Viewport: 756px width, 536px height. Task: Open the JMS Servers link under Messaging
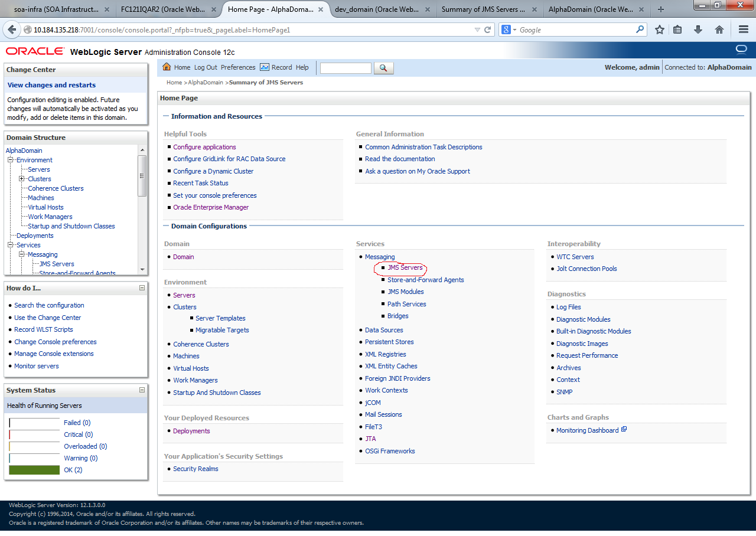pyautogui.click(x=405, y=267)
